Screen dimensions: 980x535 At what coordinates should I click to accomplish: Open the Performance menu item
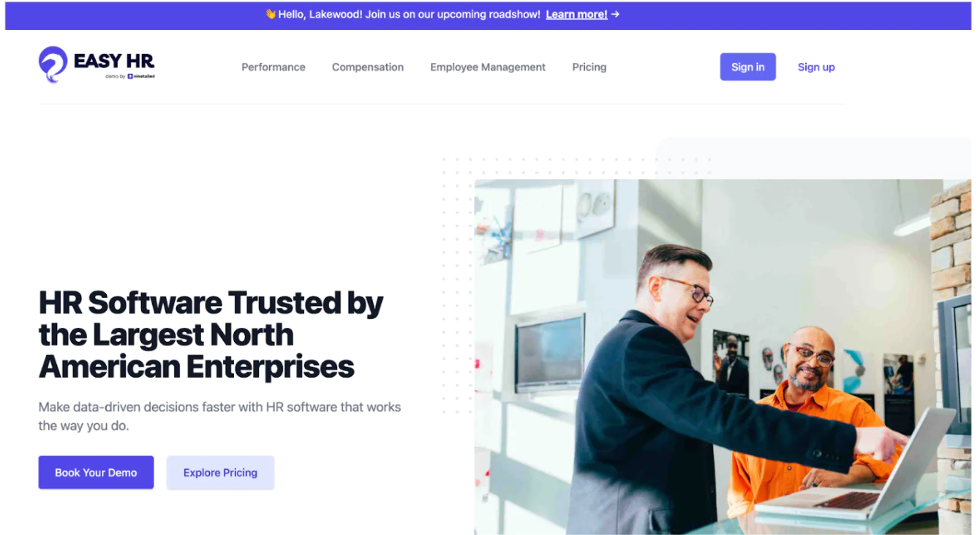click(x=274, y=67)
